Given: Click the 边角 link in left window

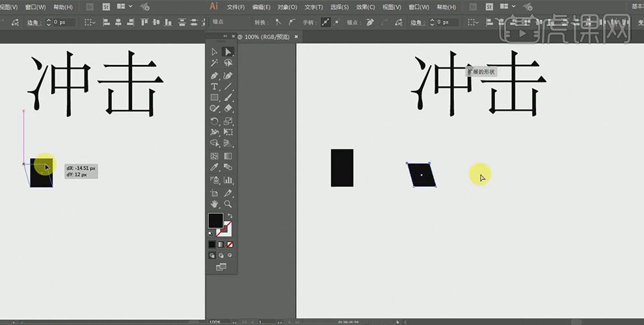Looking at the screenshot, I should (35, 22).
